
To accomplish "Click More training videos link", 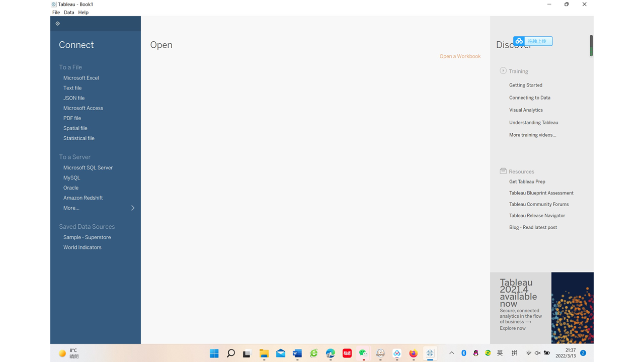I will pos(532,135).
